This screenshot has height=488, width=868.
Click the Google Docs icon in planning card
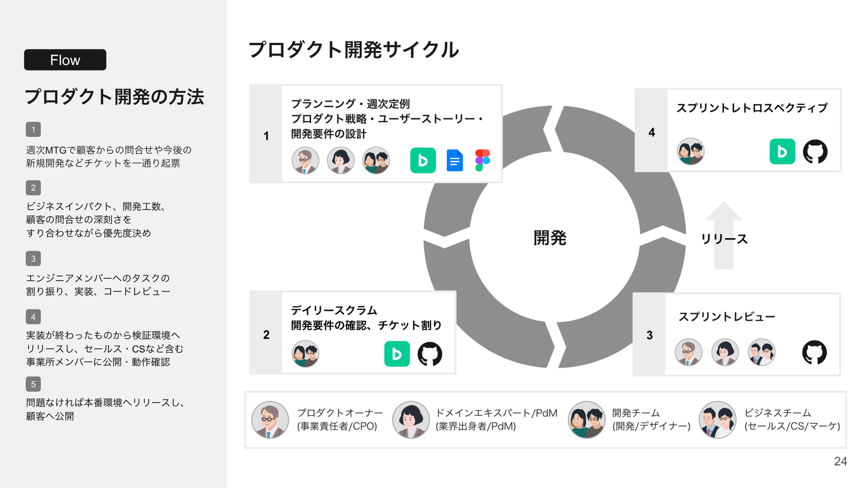(x=454, y=161)
